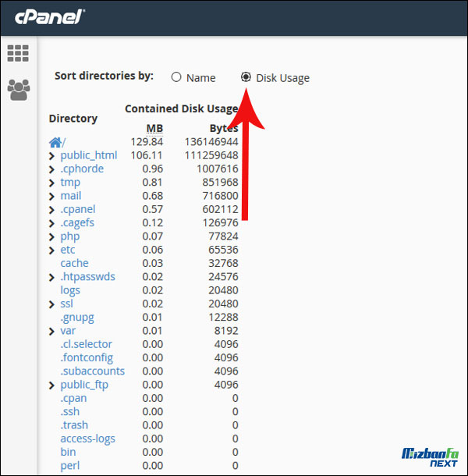This screenshot has width=468, height=476.
Task: Click the cache folder link
Action: click(74, 263)
